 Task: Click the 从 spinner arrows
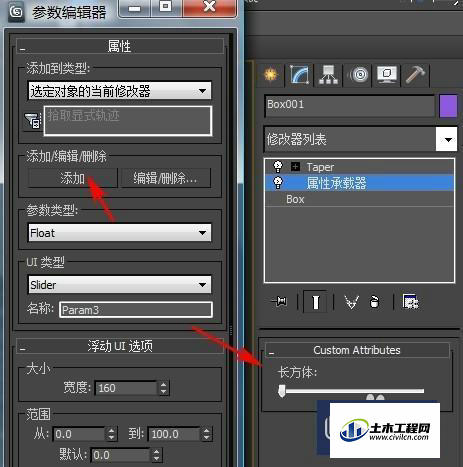tap(111, 434)
